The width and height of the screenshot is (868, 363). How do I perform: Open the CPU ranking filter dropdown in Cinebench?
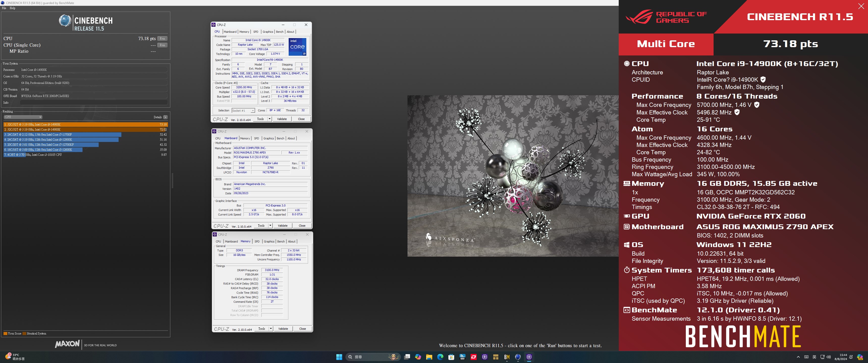(23, 117)
